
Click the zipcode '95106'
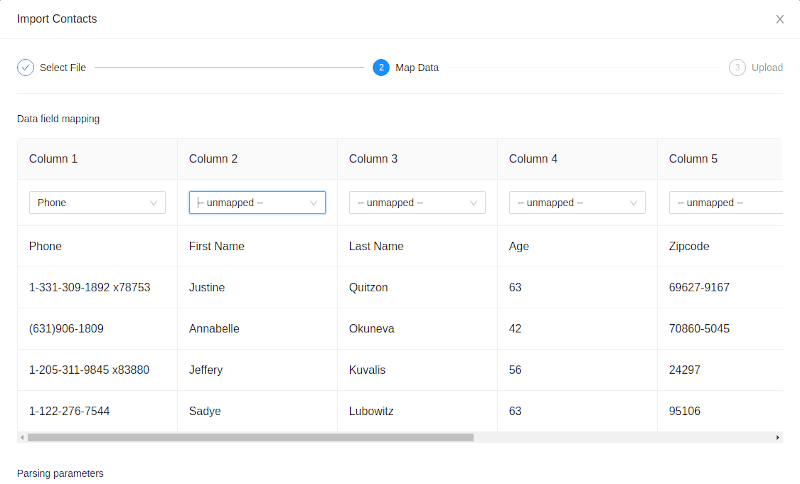tap(684, 411)
